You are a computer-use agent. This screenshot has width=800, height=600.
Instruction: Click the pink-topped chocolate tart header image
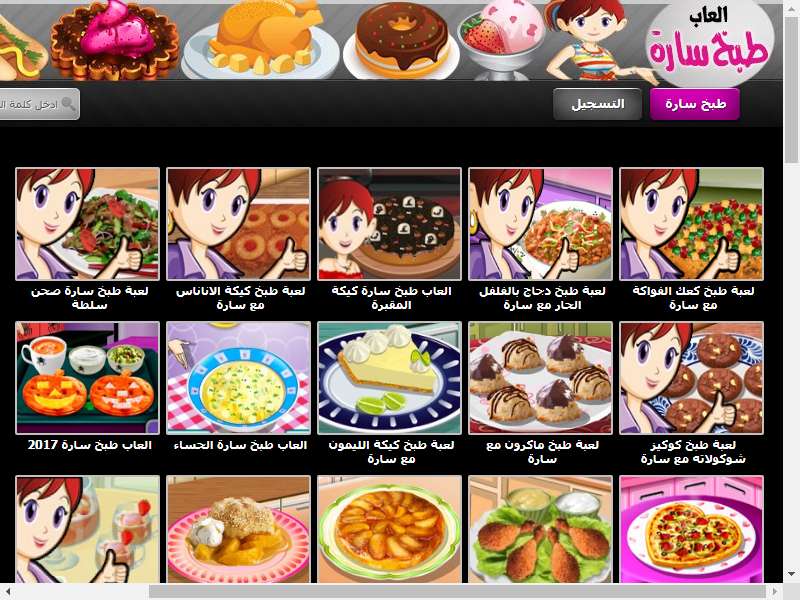pyautogui.click(x=115, y=41)
